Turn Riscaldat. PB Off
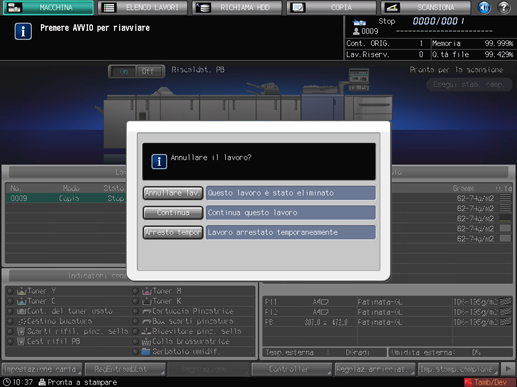517x387 pixels. pos(150,71)
